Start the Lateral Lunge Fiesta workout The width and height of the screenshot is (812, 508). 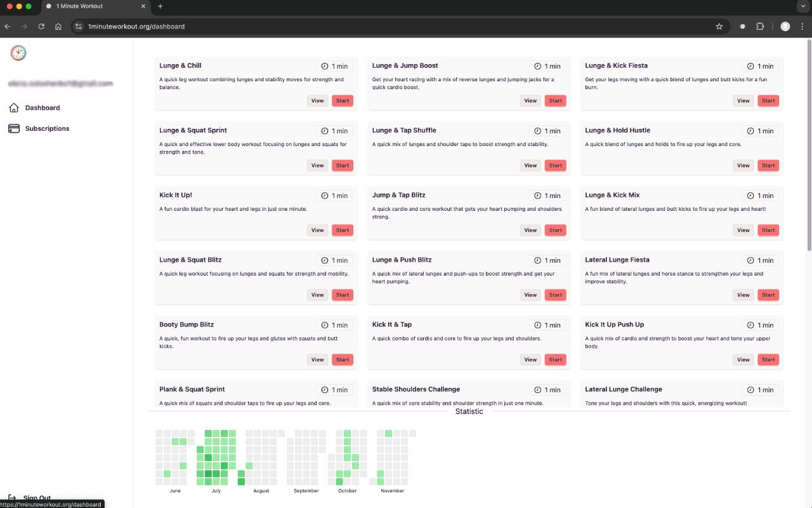pyautogui.click(x=768, y=295)
